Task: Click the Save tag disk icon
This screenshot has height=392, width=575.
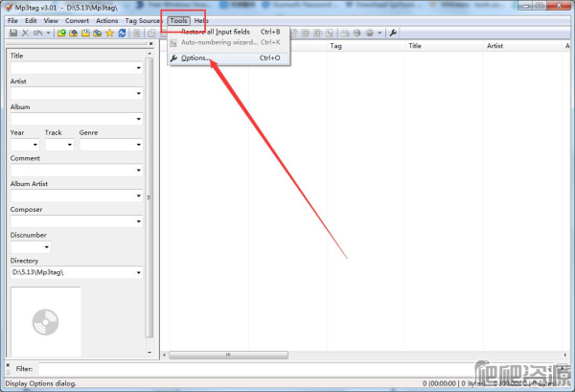Action: tap(12, 33)
